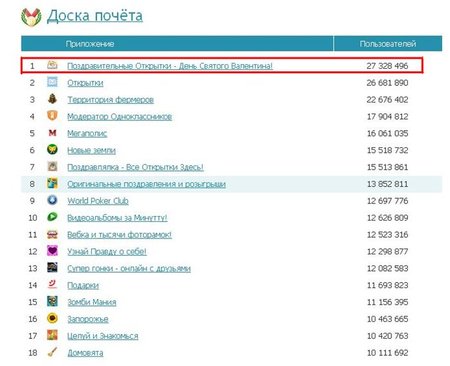Open the World Poker Club link
450x366 pixels.
(x=98, y=201)
